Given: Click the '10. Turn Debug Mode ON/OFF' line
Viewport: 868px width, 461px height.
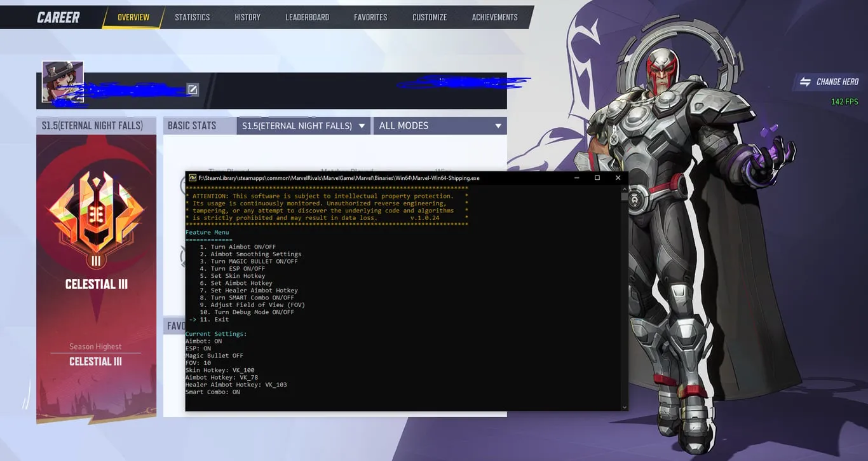Looking at the screenshot, I should point(247,312).
